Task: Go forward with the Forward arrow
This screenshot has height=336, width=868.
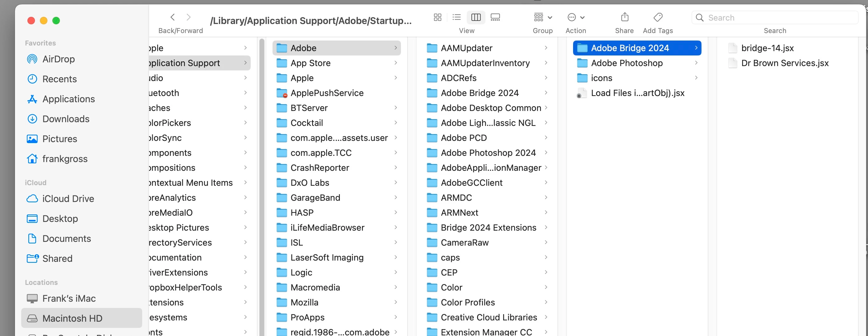Action: 189,17
